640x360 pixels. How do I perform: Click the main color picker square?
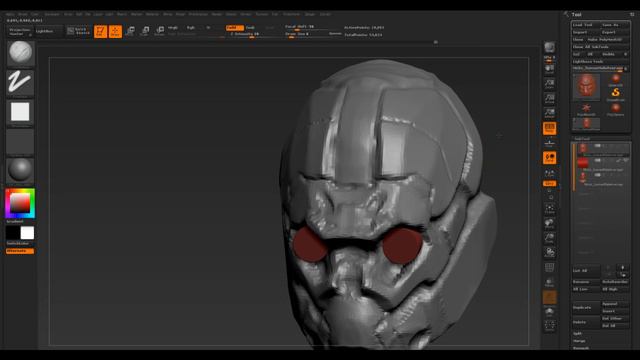pos(20,203)
